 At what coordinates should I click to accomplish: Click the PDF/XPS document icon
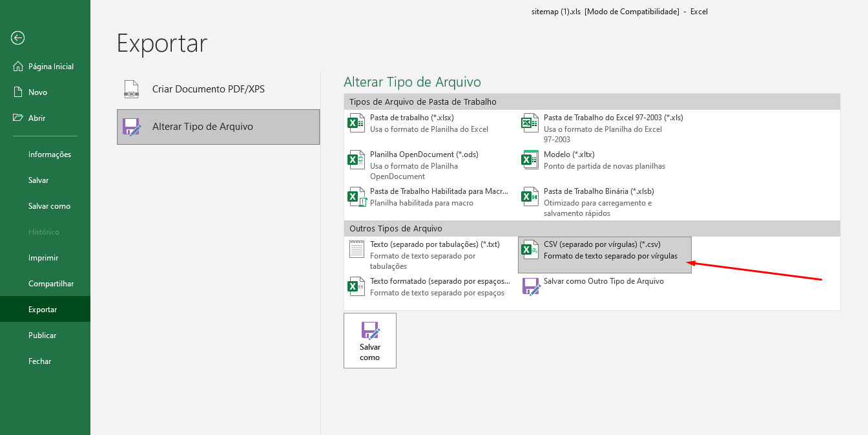pyautogui.click(x=131, y=89)
